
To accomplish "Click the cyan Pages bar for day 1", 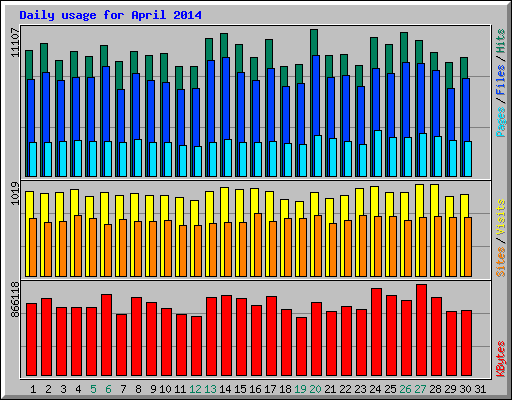I will point(33,159).
